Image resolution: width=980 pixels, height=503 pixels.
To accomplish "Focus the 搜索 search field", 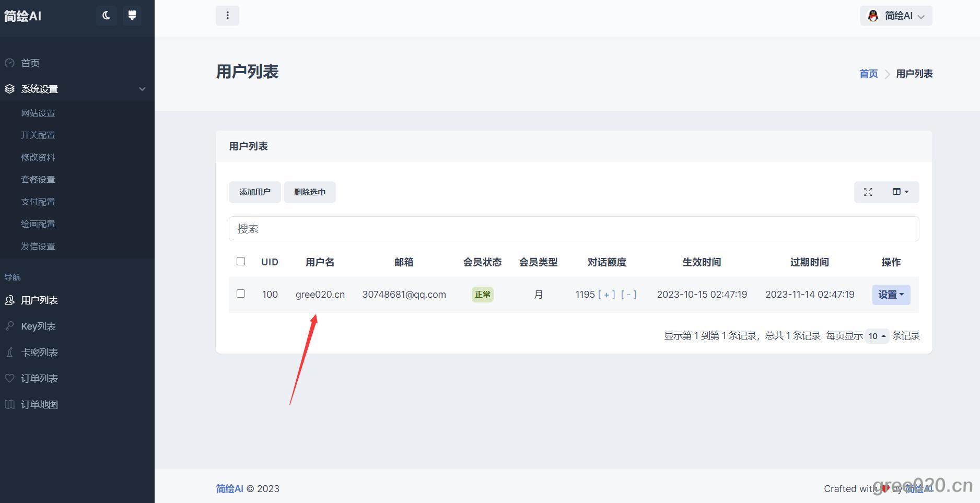I will tap(574, 229).
